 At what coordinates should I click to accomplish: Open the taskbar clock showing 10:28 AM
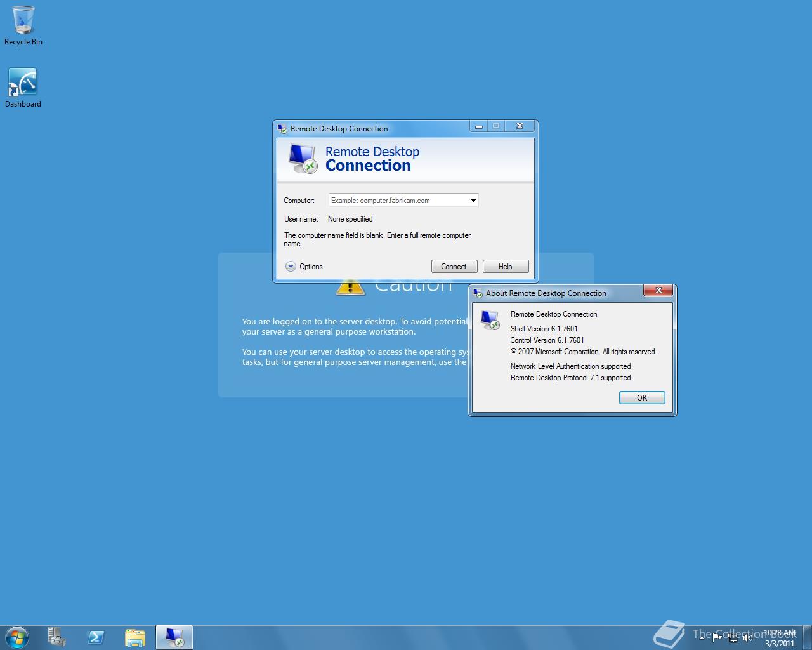coord(780,638)
